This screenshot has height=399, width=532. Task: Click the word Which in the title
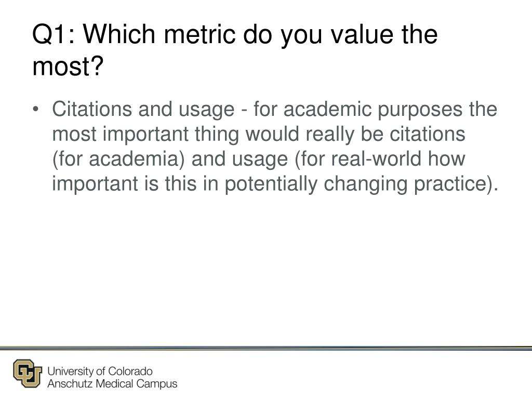click(x=119, y=34)
